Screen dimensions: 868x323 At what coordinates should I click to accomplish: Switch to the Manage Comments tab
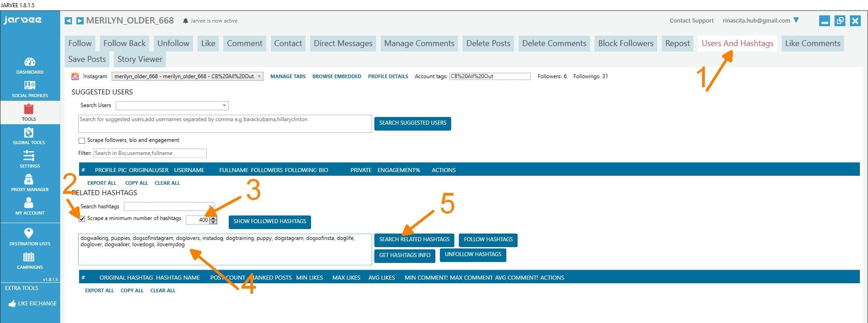(x=419, y=43)
